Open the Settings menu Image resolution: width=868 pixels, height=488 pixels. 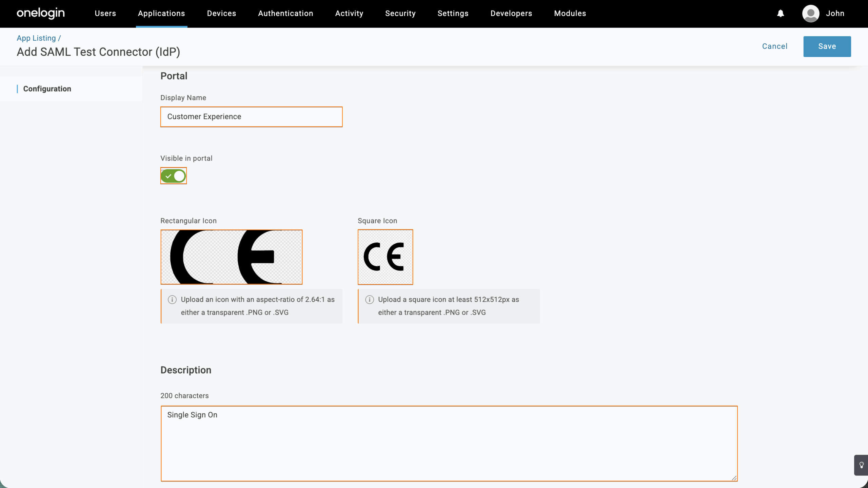pyautogui.click(x=453, y=13)
